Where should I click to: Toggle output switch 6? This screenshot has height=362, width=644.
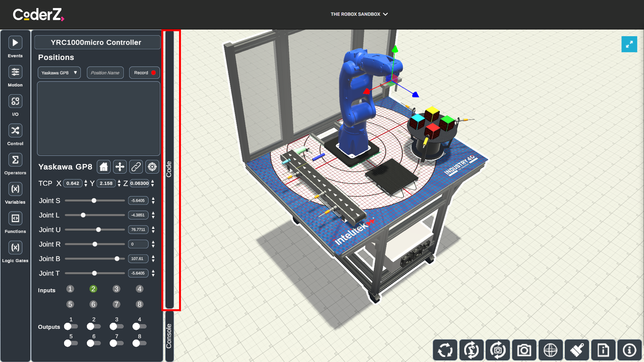click(94, 343)
